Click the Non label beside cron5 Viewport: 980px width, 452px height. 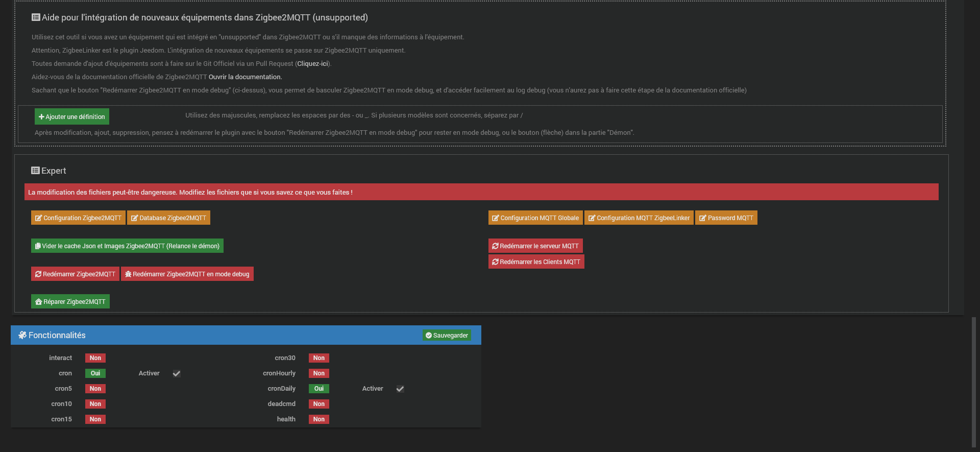(x=95, y=389)
